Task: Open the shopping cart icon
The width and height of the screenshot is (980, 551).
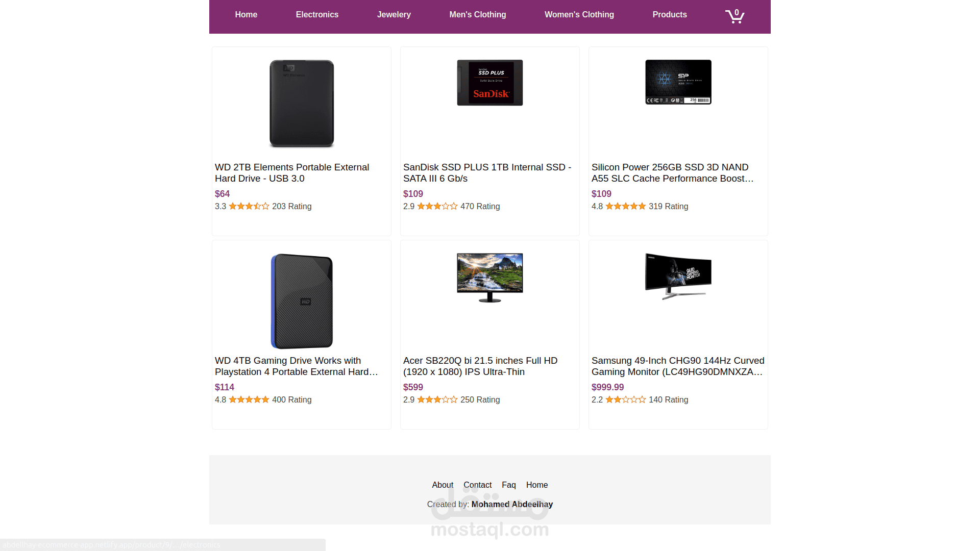Action: pos(734,16)
